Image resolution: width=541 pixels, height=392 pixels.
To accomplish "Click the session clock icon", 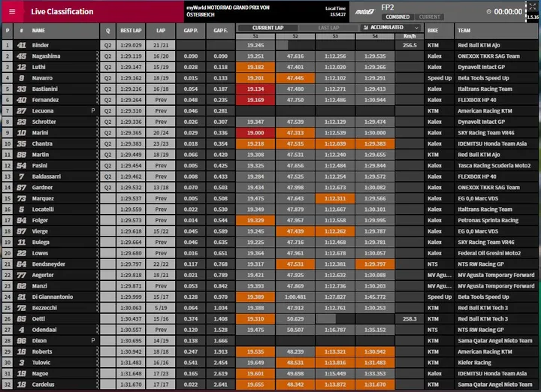I will pos(488,12).
